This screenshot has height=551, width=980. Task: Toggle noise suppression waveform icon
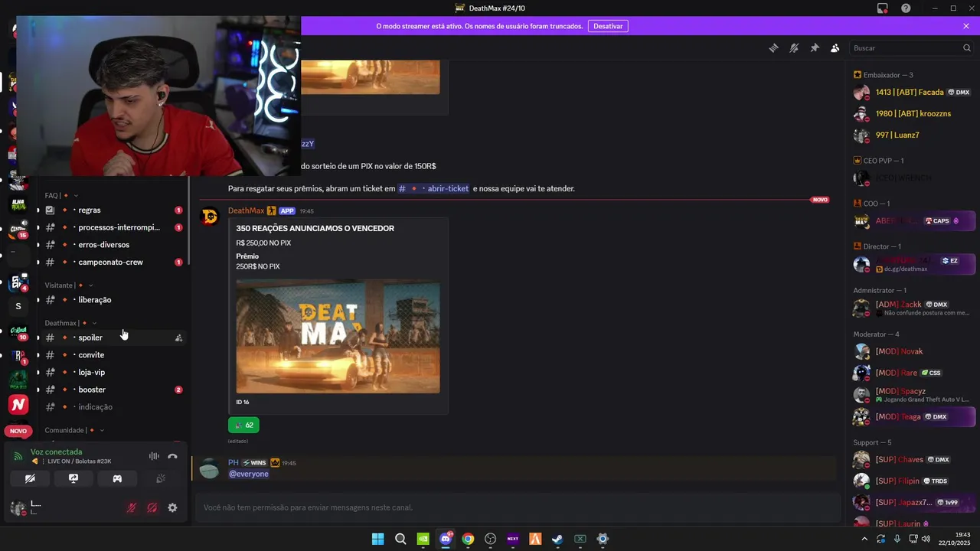point(154,456)
